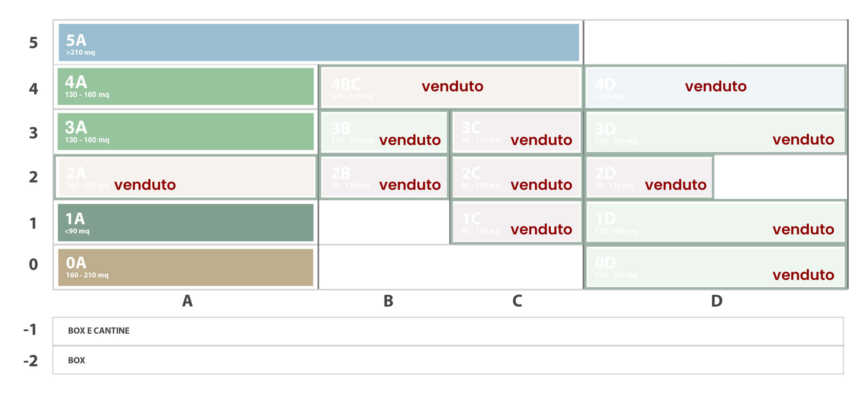Select sold unit 1D
Screen dimensions: 868x396
coord(715,222)
